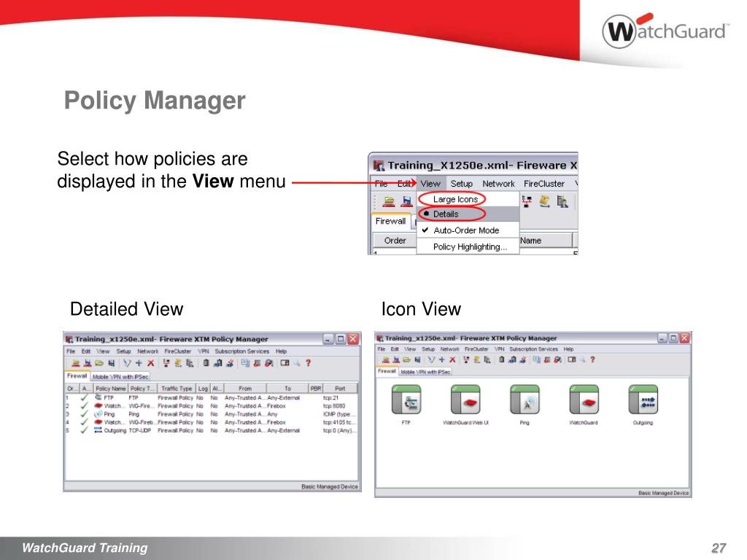Toggle the Auto-Order Mode checkbox
Screen dimensions: 747x560
point(466,230)
